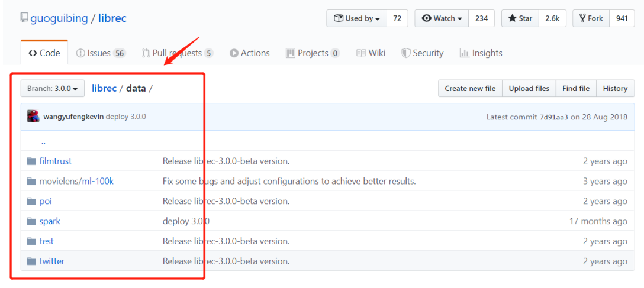
Task: Open latest commit hash 7d91aa3
Action: tap(553, 117)
